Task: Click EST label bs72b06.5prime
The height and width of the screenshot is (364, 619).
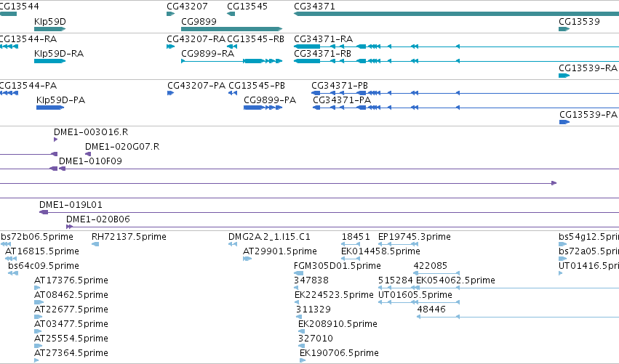Action: [37, 237]
